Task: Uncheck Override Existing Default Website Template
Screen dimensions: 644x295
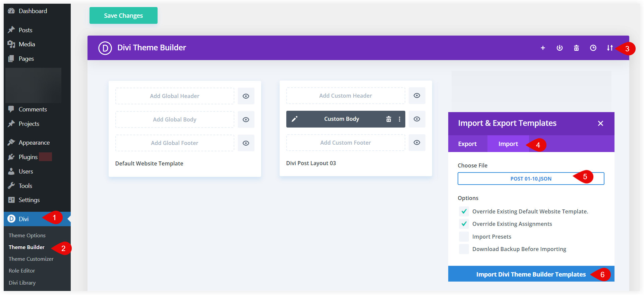Action: tap(464, 211)
